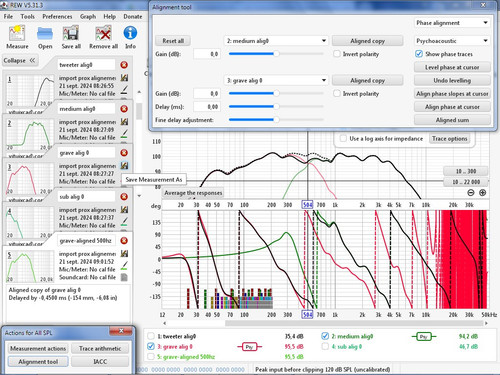Screen dimensions: 500x375
Task: Click the IACC button
Action: [100, 361]
